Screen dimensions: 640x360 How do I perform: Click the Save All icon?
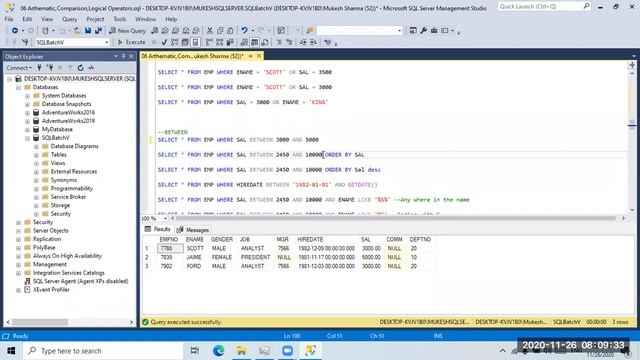pos(98,31)
